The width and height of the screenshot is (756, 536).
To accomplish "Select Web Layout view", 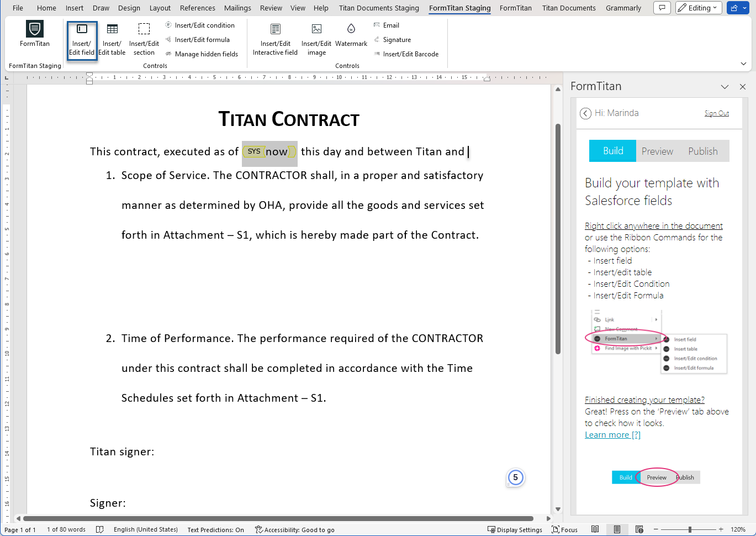I will 639,529.
